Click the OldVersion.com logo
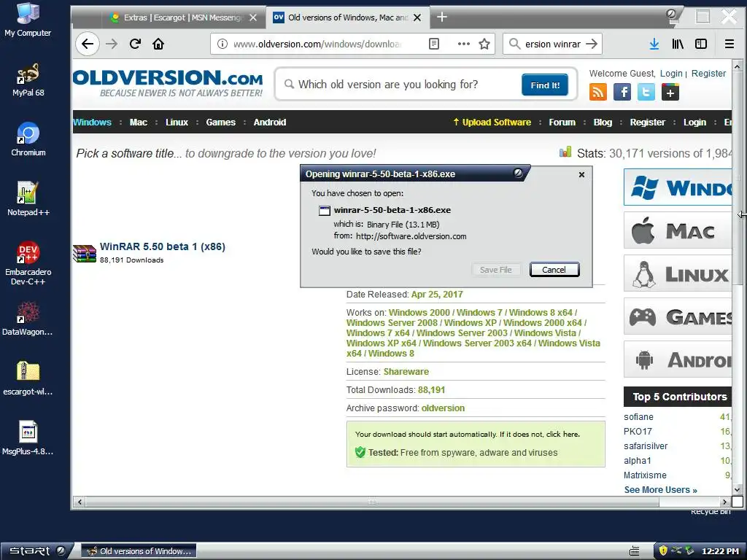This screenshot has height=560, width=747. [x=168, y=83]
